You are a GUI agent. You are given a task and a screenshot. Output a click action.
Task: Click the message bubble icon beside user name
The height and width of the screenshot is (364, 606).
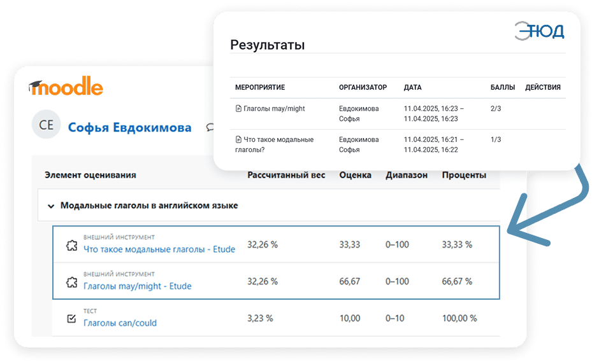coord(210,127)
